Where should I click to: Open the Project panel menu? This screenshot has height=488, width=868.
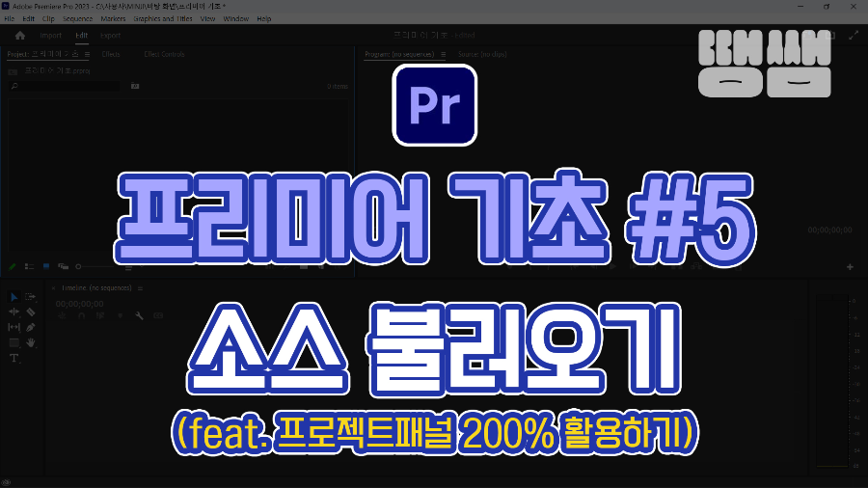pyautogui.click(x=87, y=54)
